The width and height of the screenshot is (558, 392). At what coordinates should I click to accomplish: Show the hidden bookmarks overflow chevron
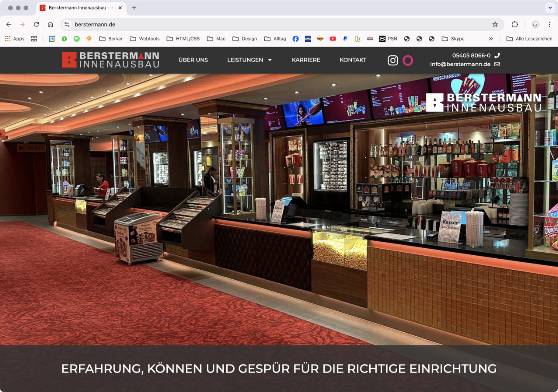[491, 39]
